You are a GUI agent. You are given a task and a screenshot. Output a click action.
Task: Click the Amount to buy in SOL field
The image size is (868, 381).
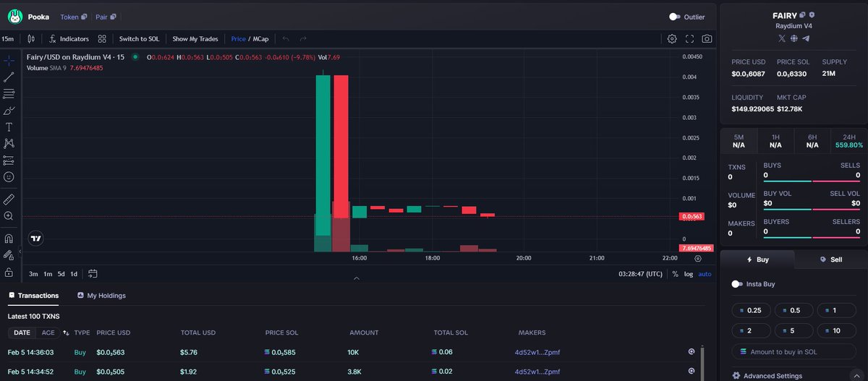(793, 351)
